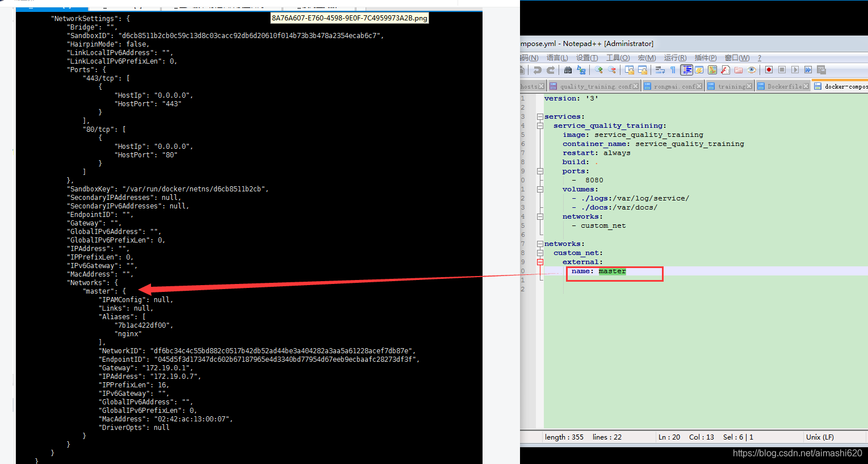Open the Function List icon
This screenshot has width=868, height=464.
coord(726,70)
